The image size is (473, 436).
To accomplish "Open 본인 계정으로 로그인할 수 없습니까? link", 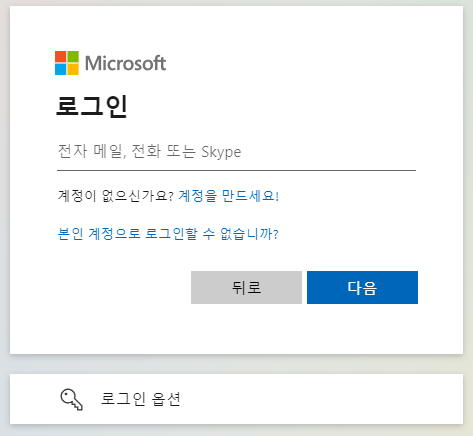I will [x=168, y=233].
